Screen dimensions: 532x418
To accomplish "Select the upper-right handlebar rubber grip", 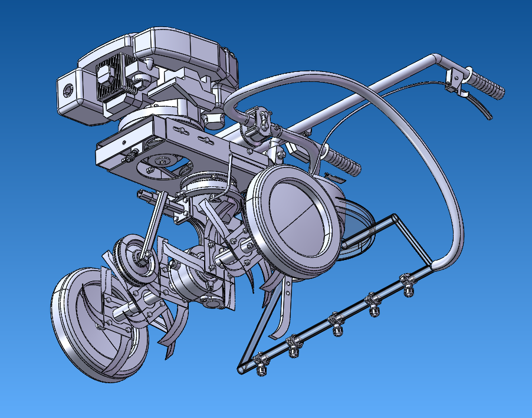I will point(486,88).
